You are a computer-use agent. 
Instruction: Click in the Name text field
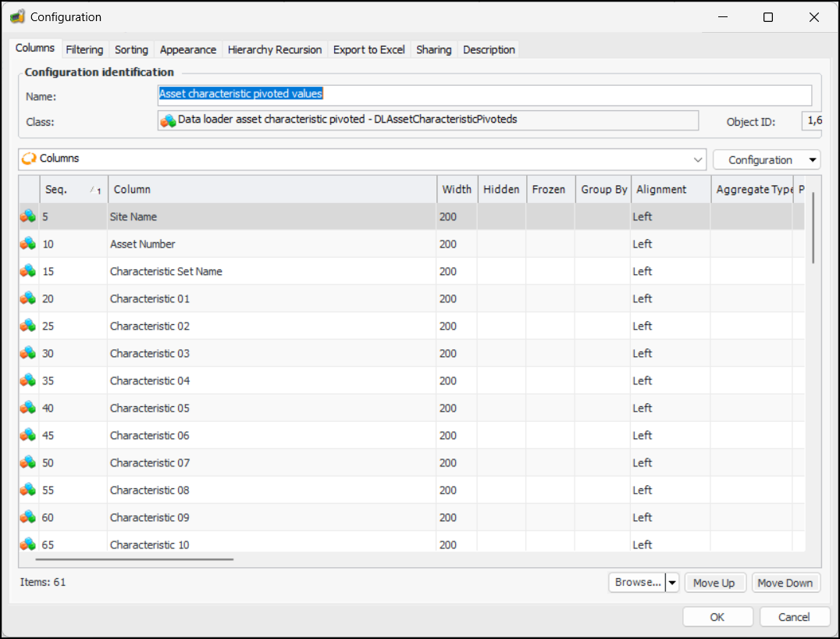tap(484, 95)
